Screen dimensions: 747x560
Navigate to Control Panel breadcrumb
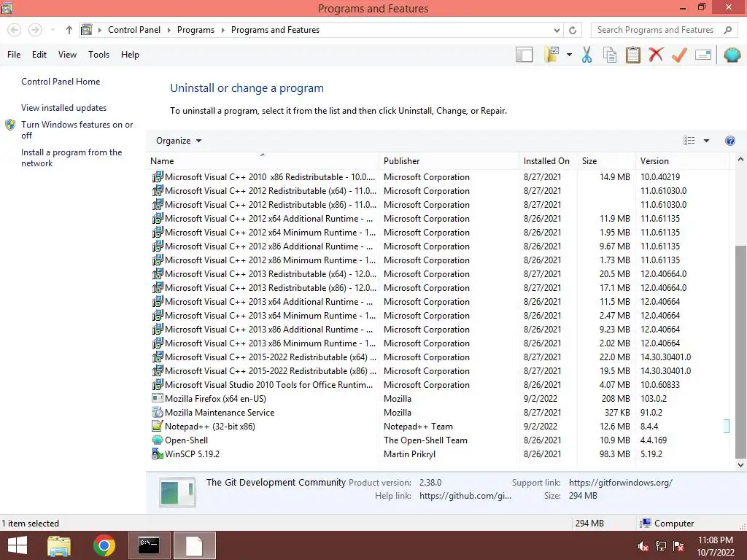pyautogui.click(x=134, y=30)
